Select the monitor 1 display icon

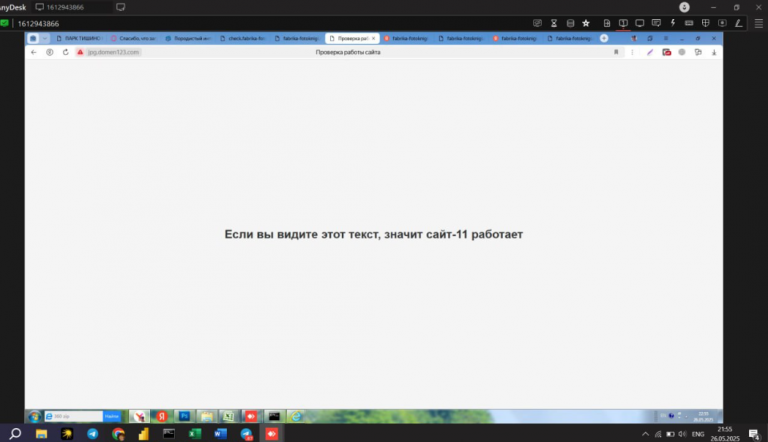coord(623,23)
